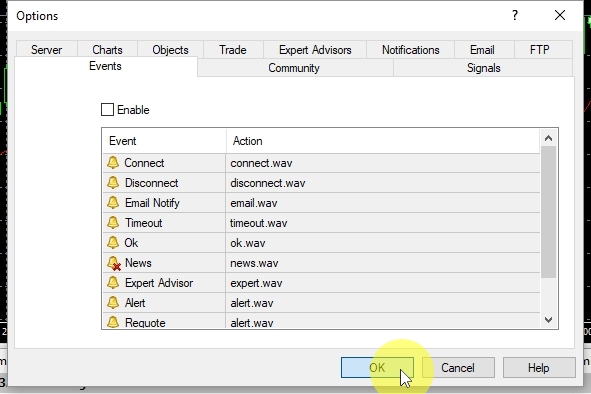Viewport: 591px width, 394px height.
Task: Click the Action column header
Action: (383, 141)
